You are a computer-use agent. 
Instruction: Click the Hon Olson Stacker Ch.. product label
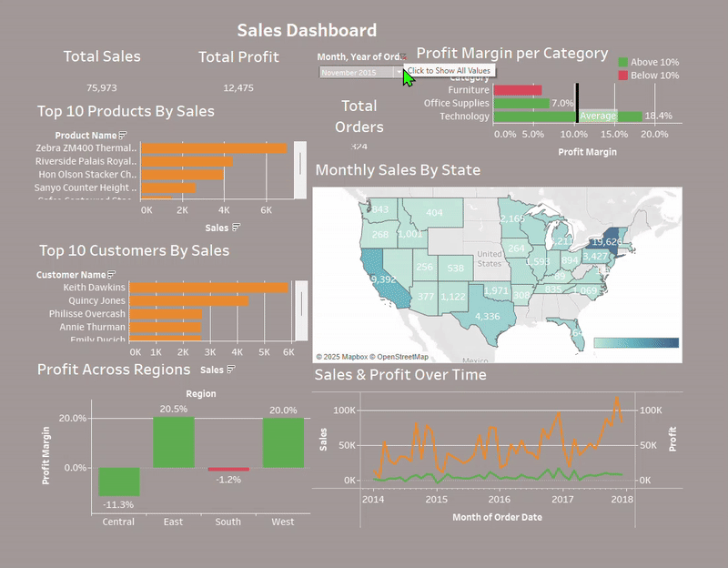[x=87, y=175]
